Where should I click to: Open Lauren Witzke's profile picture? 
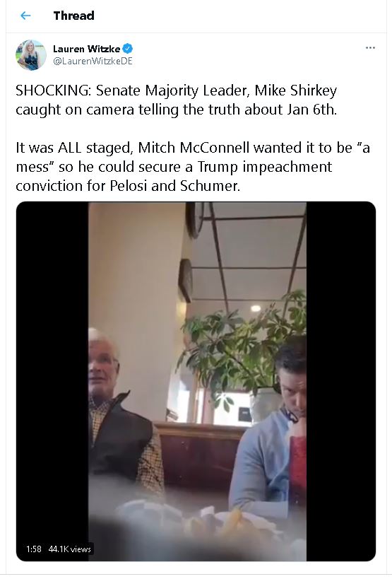(x=31, y=55)
